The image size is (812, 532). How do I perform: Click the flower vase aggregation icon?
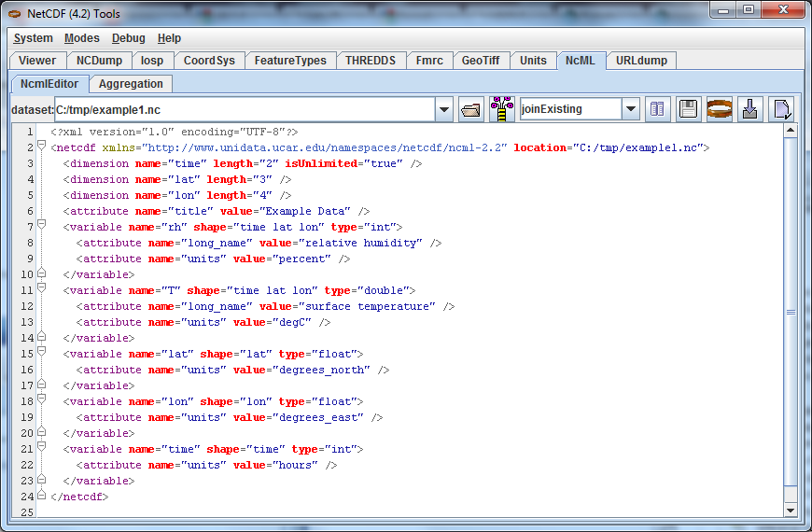(x=502, y=109)
